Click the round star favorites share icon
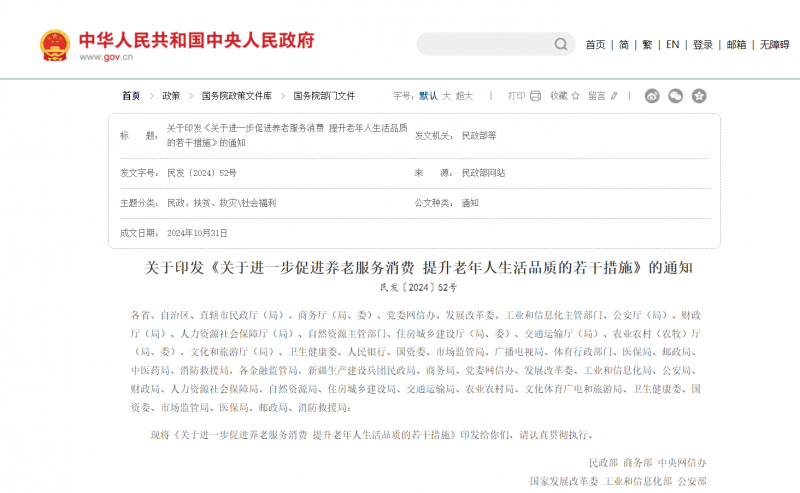Image resolution: width=800 pixels, height=493 pixels. tap(699, 96)
